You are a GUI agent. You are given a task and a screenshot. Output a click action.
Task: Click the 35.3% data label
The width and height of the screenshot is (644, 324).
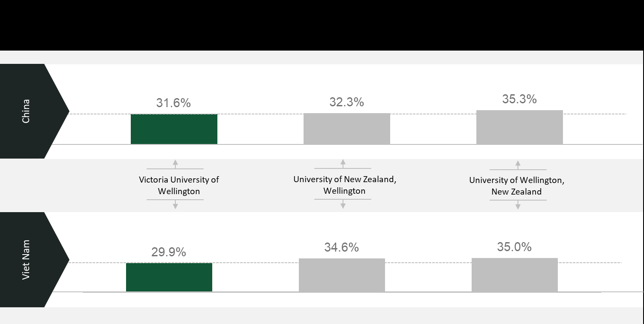tap(519, 99)
